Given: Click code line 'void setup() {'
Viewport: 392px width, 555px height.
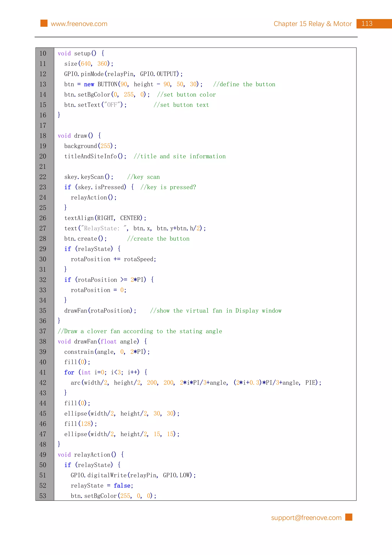Looking at the screenshot, I should [x=81, y=53].
